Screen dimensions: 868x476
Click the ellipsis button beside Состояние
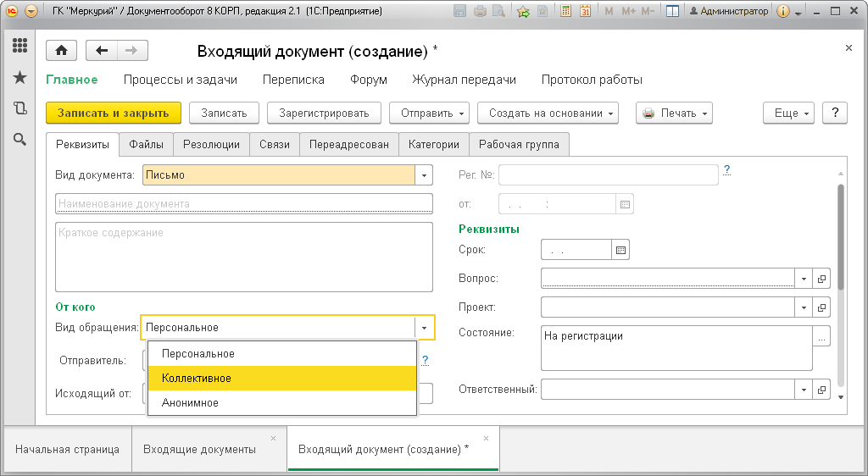[x=821, y=336]
